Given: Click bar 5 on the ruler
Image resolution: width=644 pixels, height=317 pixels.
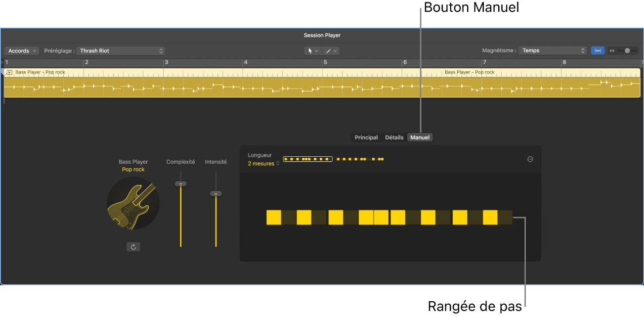Looking at the screenshot, I should click(326, 63).
